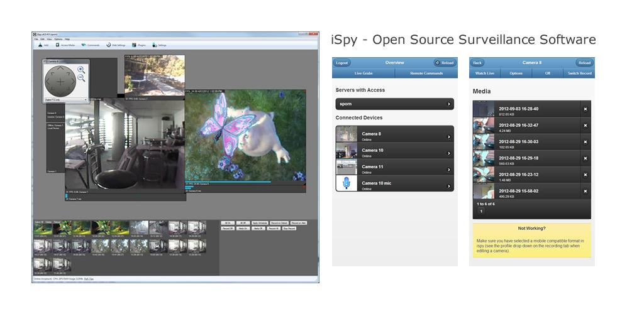Click the Stop Record button
Viewport: 644px width, 314px height.
pos(289,229)
